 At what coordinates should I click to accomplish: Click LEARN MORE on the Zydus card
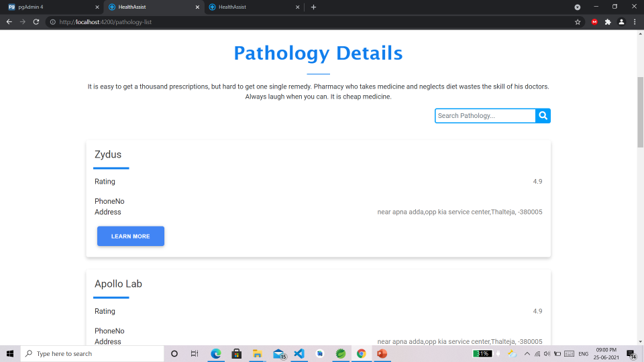click(131, 236)
